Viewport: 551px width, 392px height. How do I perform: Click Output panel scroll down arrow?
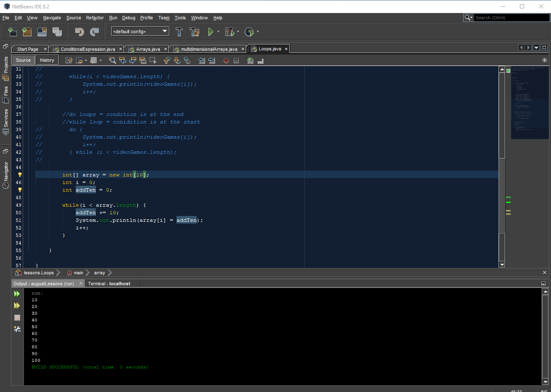tap(546, 381)
